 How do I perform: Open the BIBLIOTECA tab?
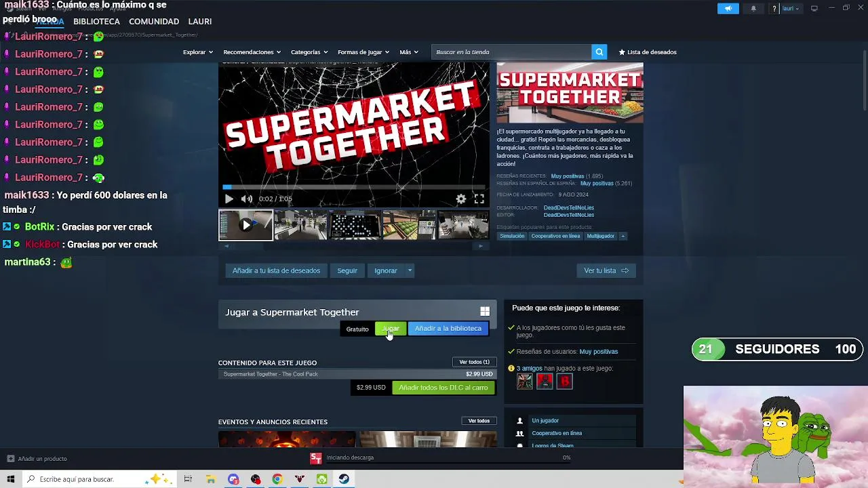tap(96, 22)
